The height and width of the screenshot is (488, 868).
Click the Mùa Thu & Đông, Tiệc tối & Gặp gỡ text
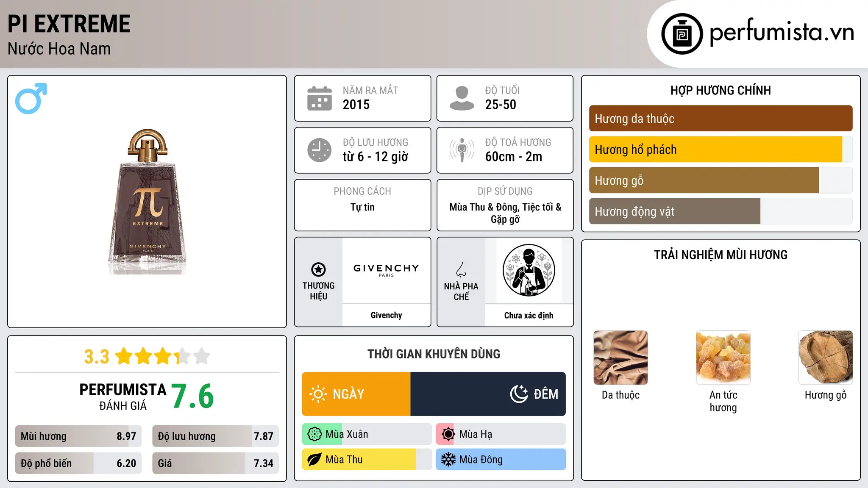[505, 213]
